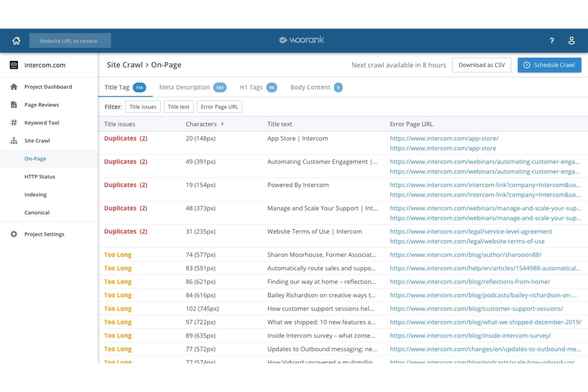The image size is (588, 392).
Task: Click Site Crawl in the breadcrumb
Action: (125, 65)
